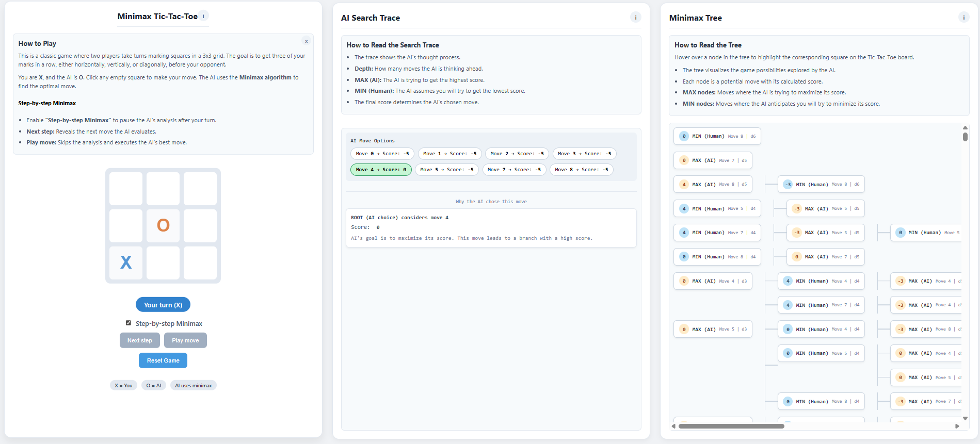The width and height of the screenshot is (980, 444).
Task: Select tree node MIN (Human) Move 4 d4 scored 0
Action: (x=821, y=329)
